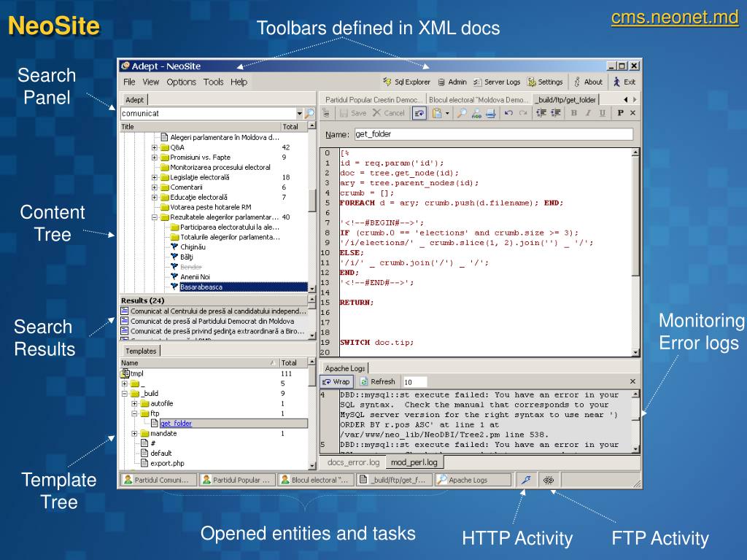Image resolution: width=747 pixels, height=560 pixels.
Task: Click the Exit toolbar item
Action: coord(624,82)
